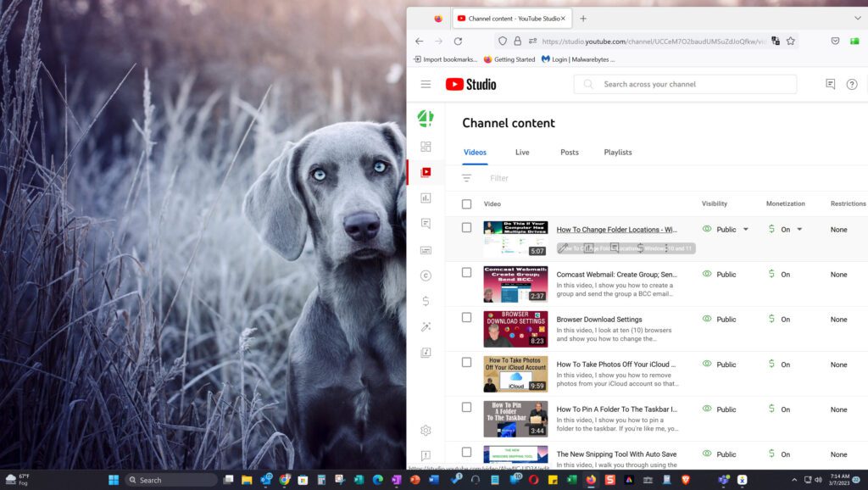Click the Firefox shield tracking protection icon
This screenshot has height=490, width=868.
(x=502, y=41)
